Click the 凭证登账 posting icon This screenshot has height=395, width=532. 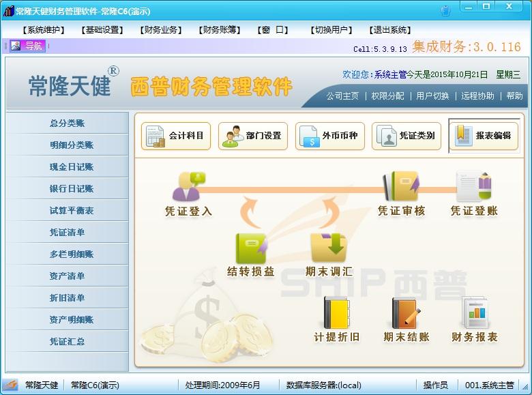coord(474,186)
